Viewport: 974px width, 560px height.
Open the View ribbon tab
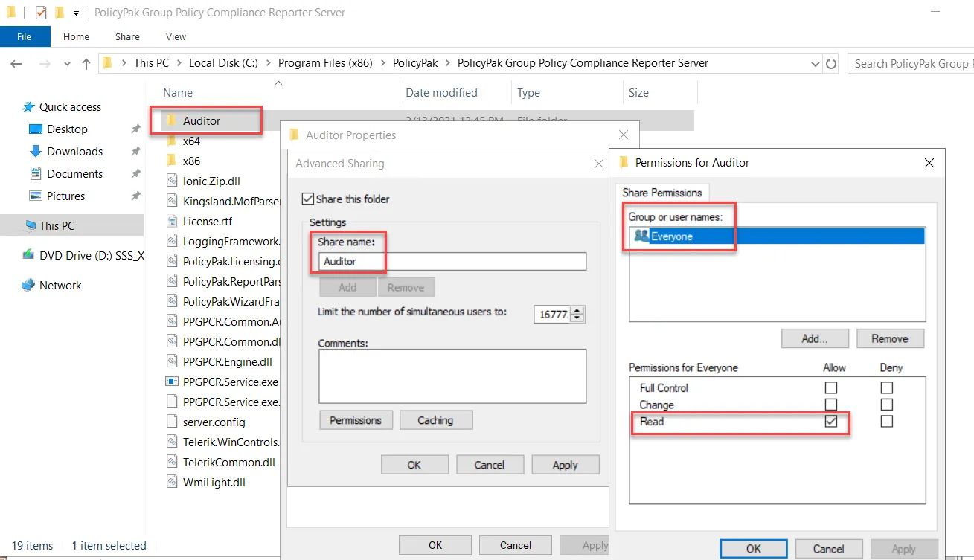[176, 36]
